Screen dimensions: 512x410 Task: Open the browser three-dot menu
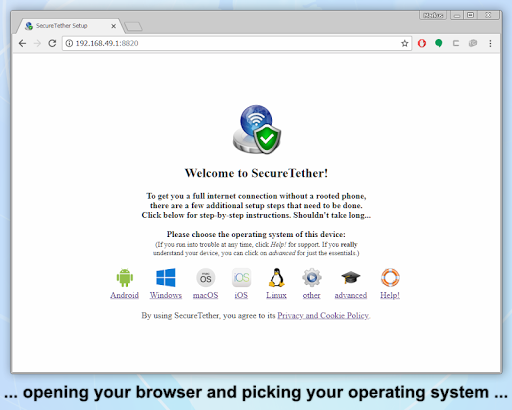(490, 43)
